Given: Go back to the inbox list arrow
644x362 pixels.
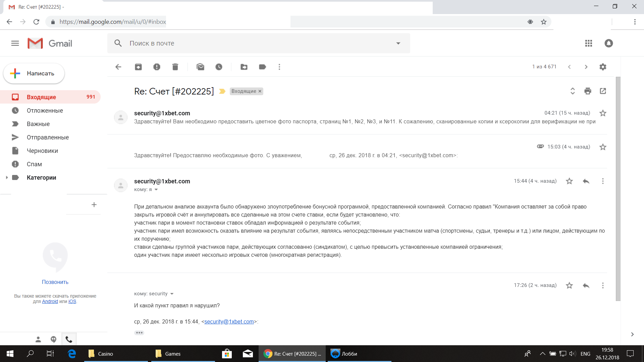Looking at the screenshot, I should pyautogui.click(x=118, y=67).
